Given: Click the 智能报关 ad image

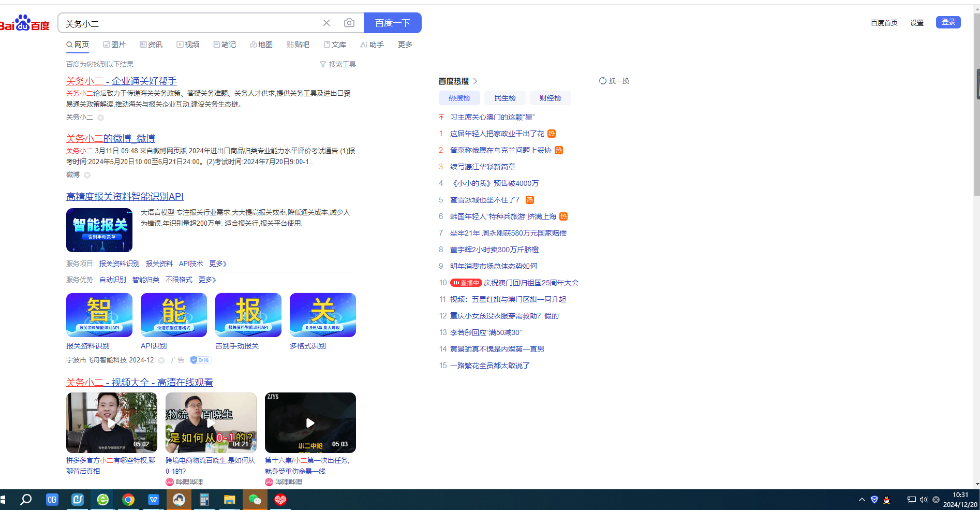Looking at the screenshot, I should click(99, 230).
